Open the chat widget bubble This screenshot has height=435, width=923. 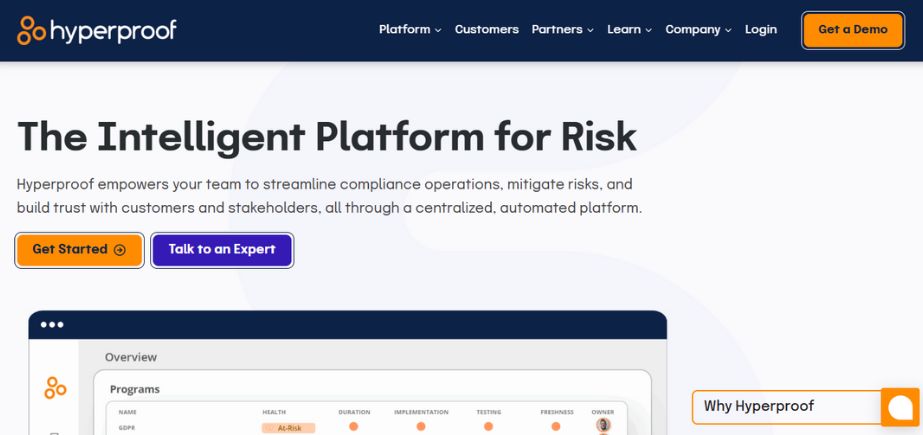[x=900, y=407]
